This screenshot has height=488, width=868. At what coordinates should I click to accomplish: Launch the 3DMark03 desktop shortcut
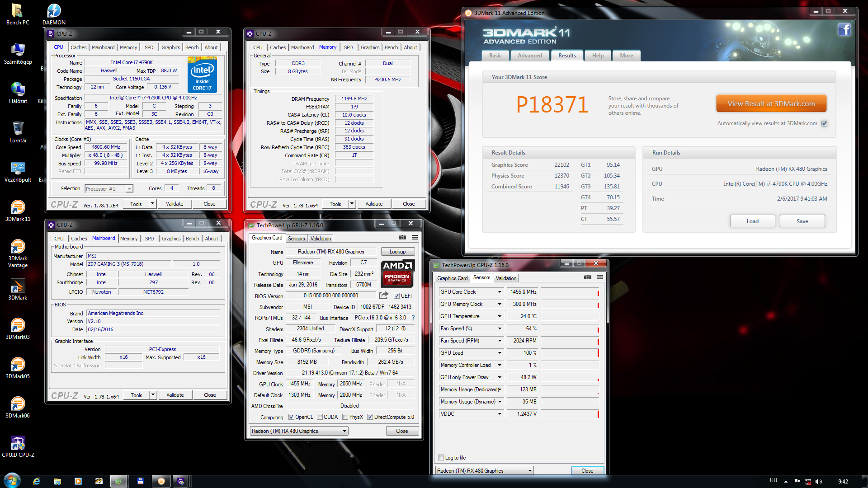point(18,329)
